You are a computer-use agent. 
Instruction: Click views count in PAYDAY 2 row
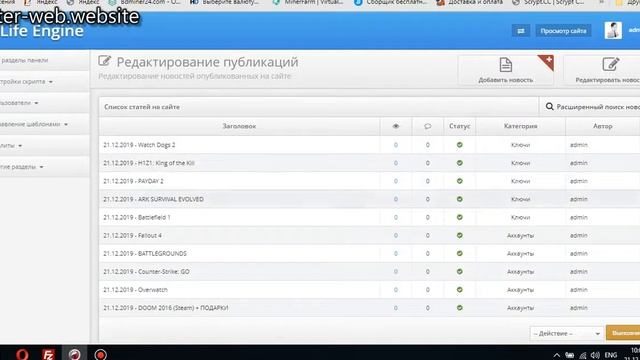[x=396, y=181]
